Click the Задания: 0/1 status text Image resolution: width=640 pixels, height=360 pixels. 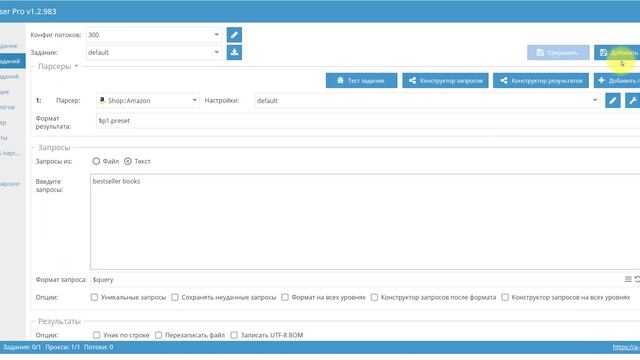(22, 347)
